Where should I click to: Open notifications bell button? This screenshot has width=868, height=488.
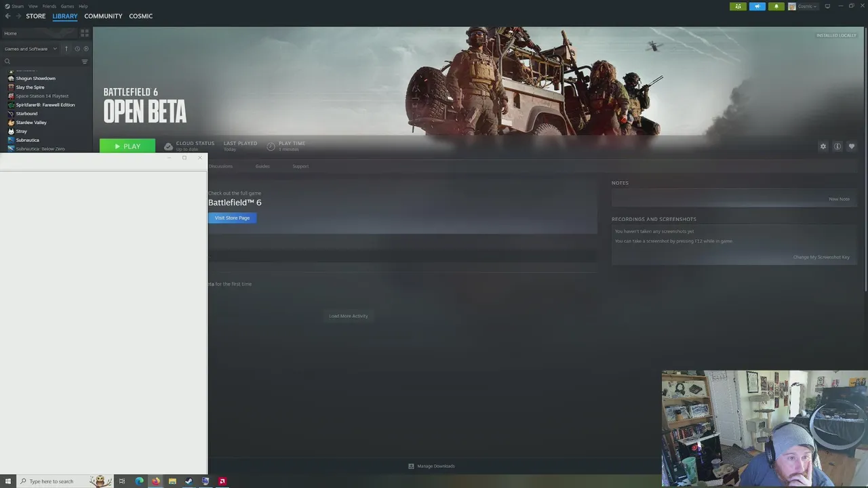click(776, 6)
